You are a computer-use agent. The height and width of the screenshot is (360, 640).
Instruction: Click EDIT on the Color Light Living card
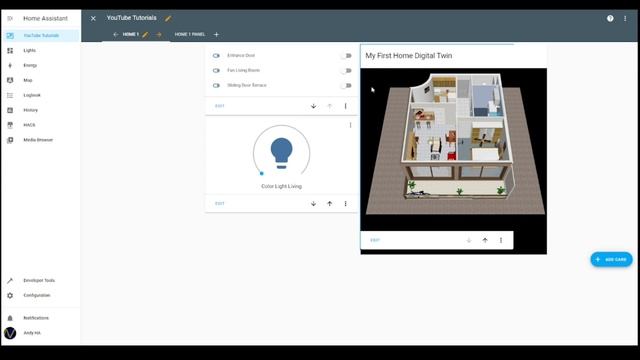coord(220,204)
